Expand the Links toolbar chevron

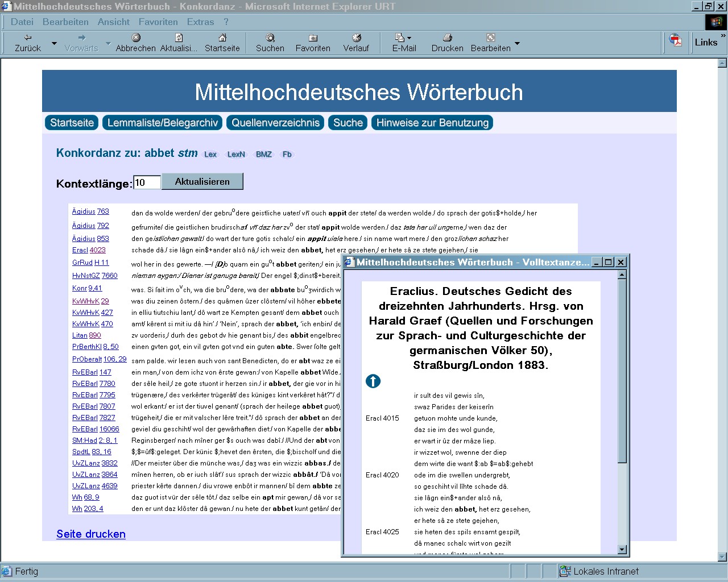pyautogui.click(x=723, y=35)
